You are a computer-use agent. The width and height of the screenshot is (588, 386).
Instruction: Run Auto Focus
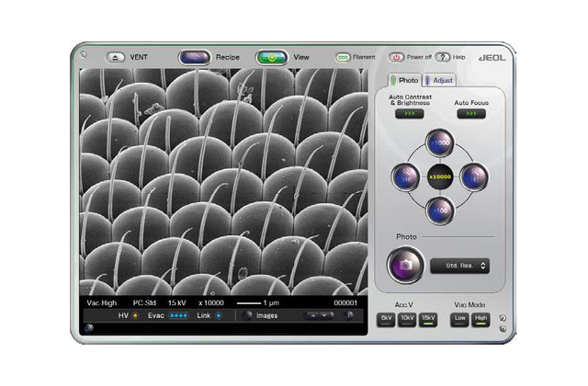coord(471,113)
